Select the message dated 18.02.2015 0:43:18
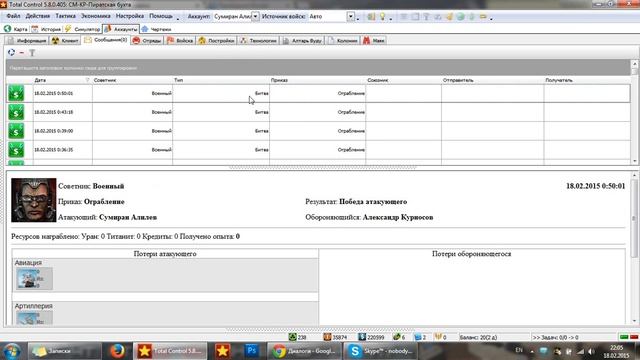The width and height of the screenshot is (640, 360). (x=318, y=112)
